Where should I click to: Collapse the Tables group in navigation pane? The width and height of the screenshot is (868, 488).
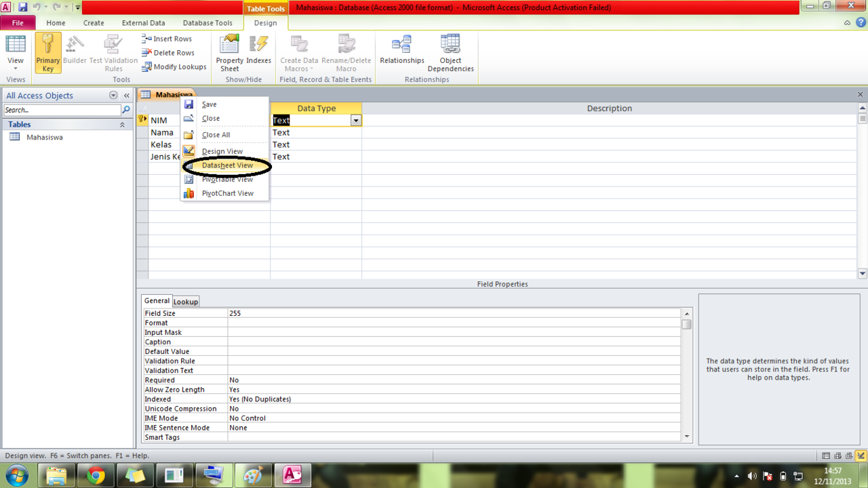[123, 125]
